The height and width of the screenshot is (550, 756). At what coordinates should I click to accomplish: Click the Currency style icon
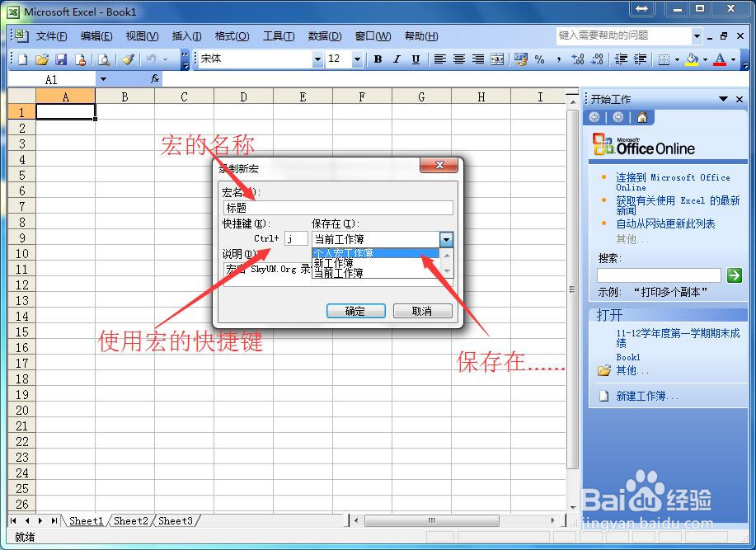521,59
